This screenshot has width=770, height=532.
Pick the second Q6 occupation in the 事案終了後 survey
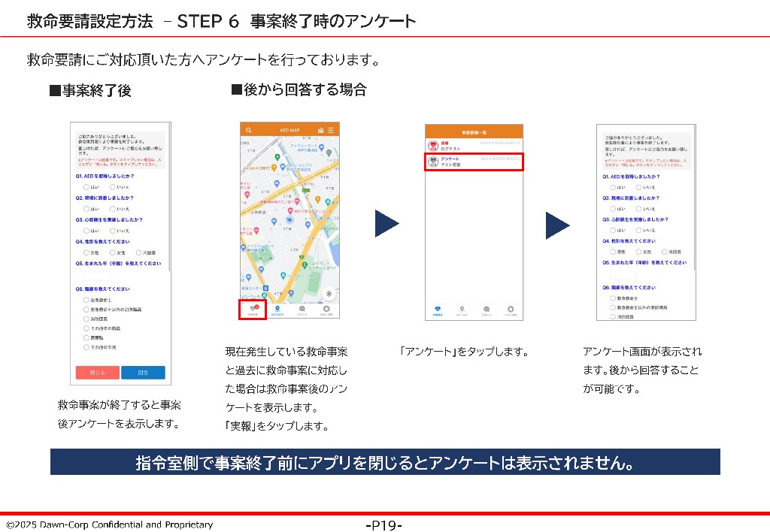click(86, 310)
